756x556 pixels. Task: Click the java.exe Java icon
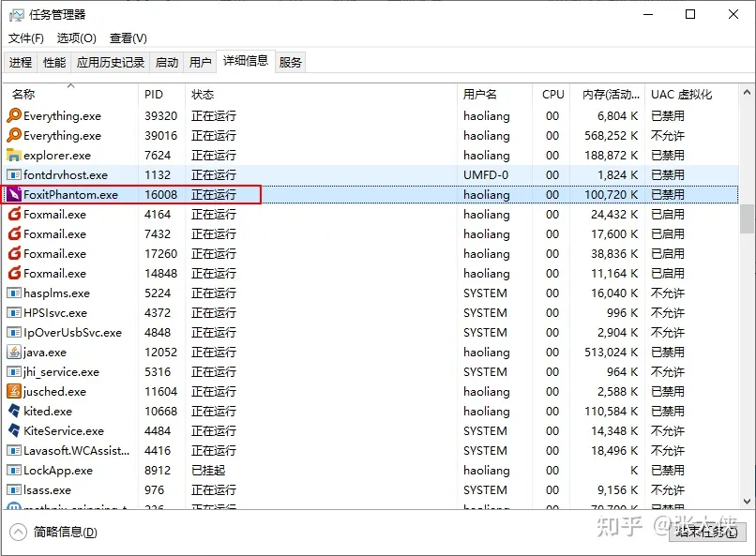click(x=14, y=353)
